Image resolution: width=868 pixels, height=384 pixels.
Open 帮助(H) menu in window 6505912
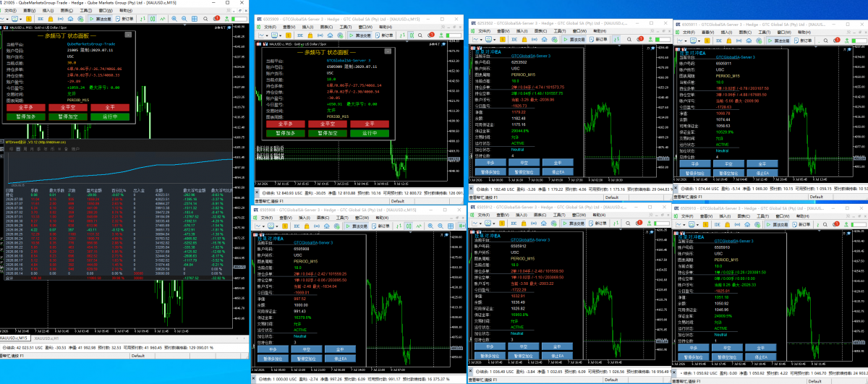599,215
